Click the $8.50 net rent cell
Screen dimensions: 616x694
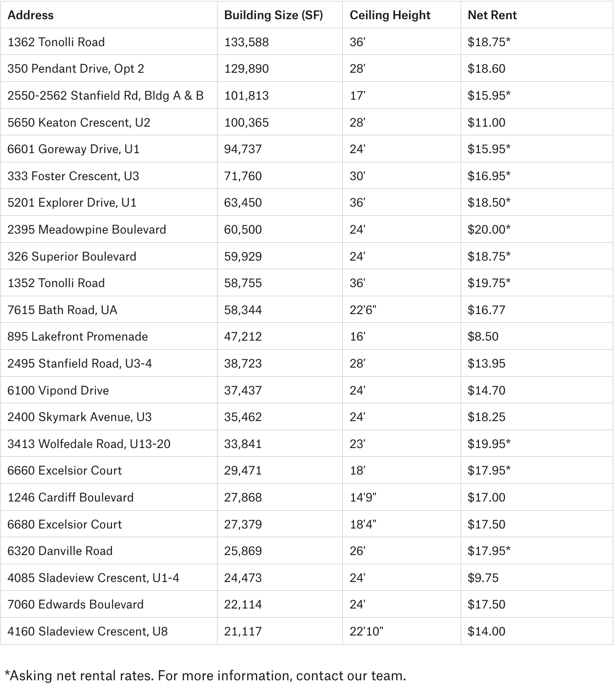pos(483,336)
